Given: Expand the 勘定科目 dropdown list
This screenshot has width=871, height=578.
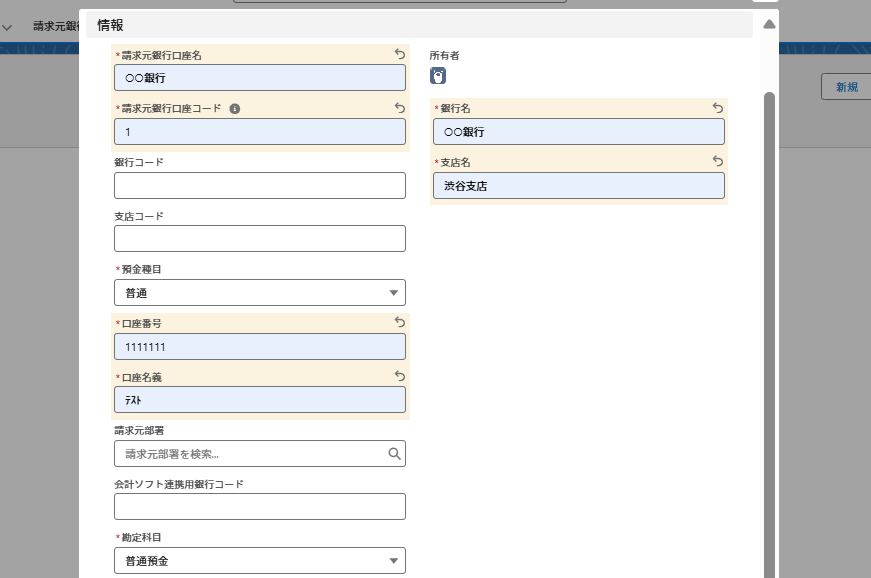Looking at the screenshot, I should click(260, 562).
